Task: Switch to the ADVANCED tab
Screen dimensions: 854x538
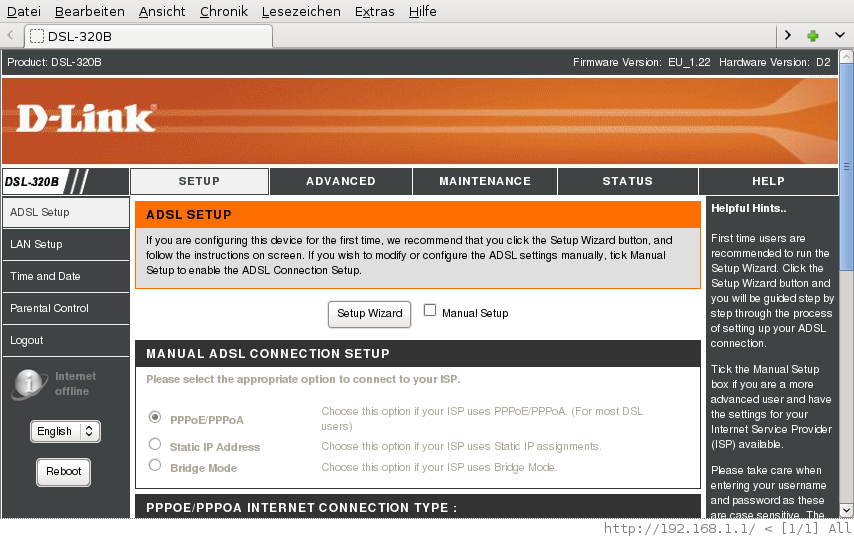Action: tap(341, 181)
